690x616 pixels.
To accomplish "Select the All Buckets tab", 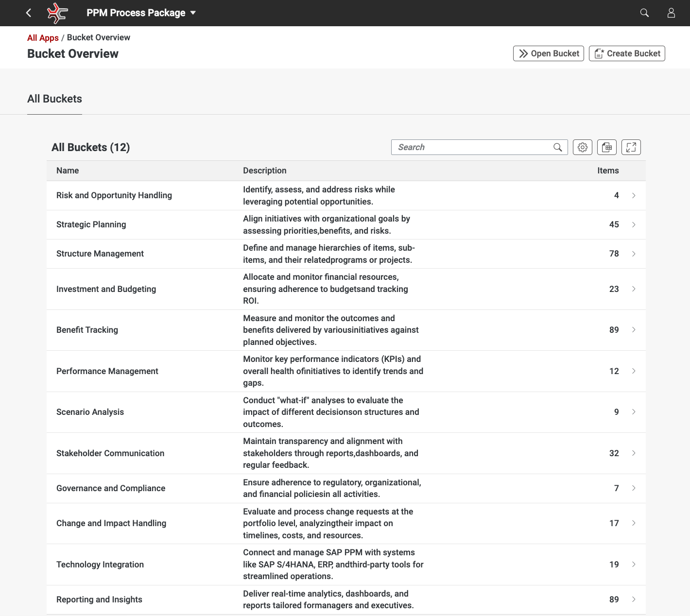I will [54, 99].
